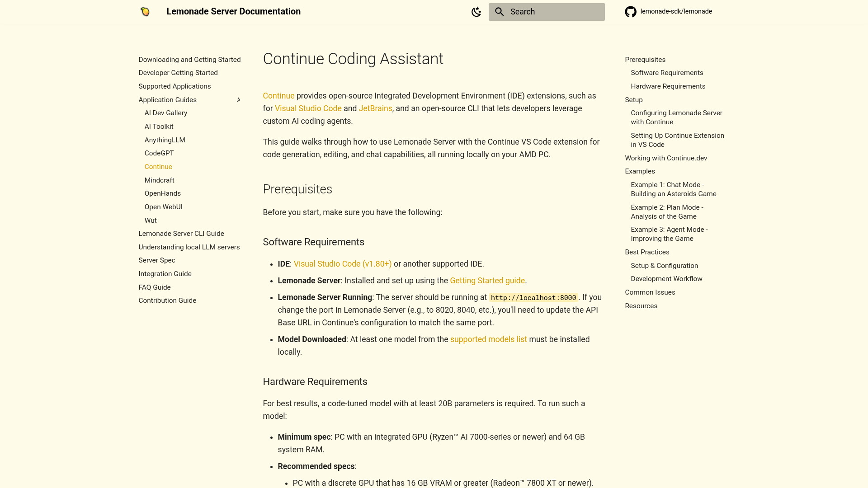Open the Open WebUI guide
The width and height of the screenshot is (868, 488).
pos(163,207)
